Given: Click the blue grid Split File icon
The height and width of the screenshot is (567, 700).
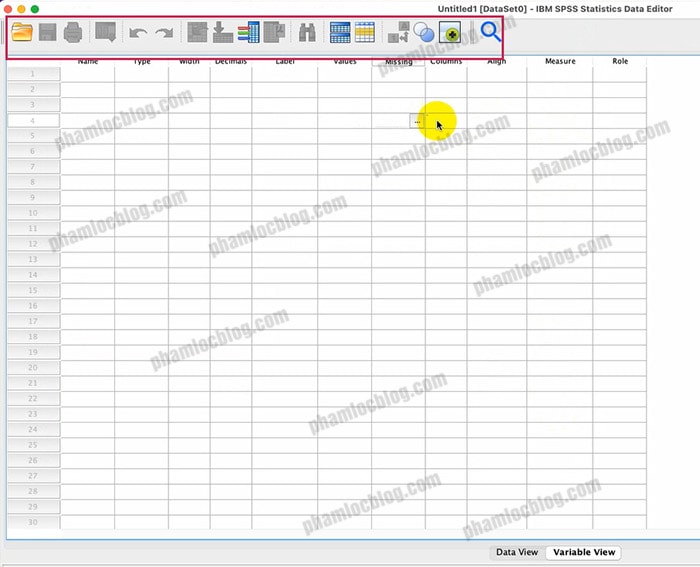Looking at the screenshot, I should [x=340, y=32].
